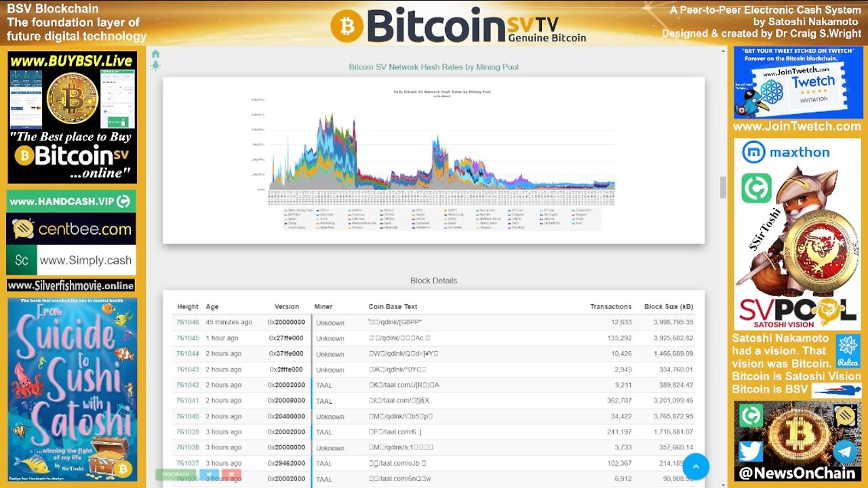868x488 pixels.
Task: Open the www.JoinTwetch.com link
Action: tap(797, 126)
